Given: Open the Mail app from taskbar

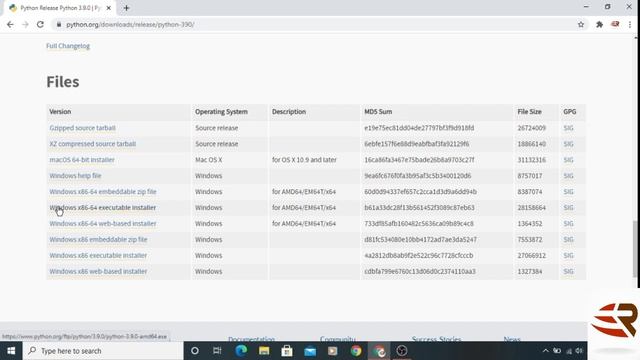Looking at the screenshot, I should coord(310,351).
